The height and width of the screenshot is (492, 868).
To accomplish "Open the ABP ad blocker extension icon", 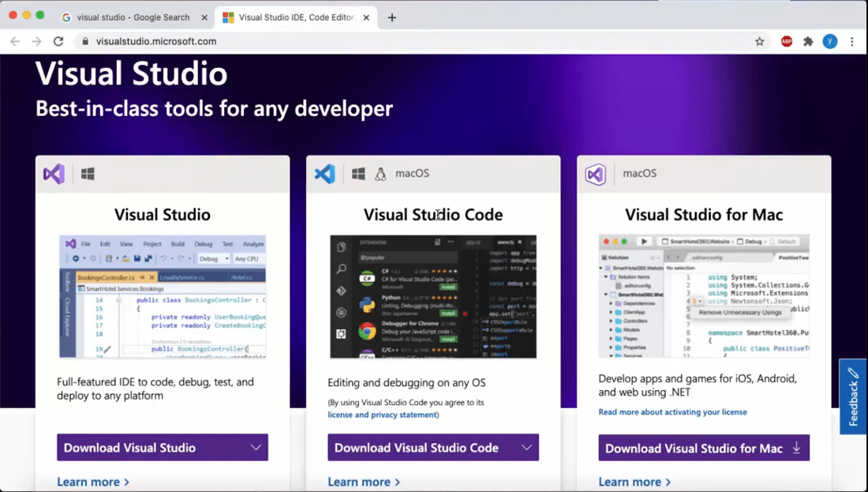I will pyautogui.click(x=787, y=42).
